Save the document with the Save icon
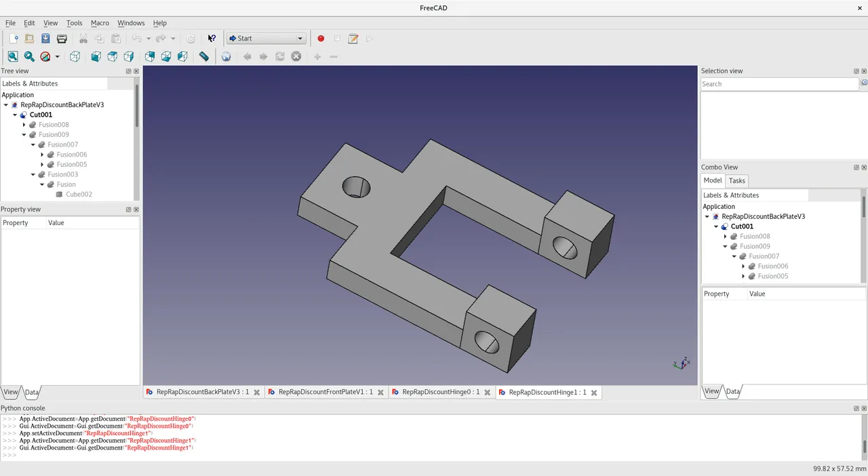The image size is (868, 476). tap(45, 39)
